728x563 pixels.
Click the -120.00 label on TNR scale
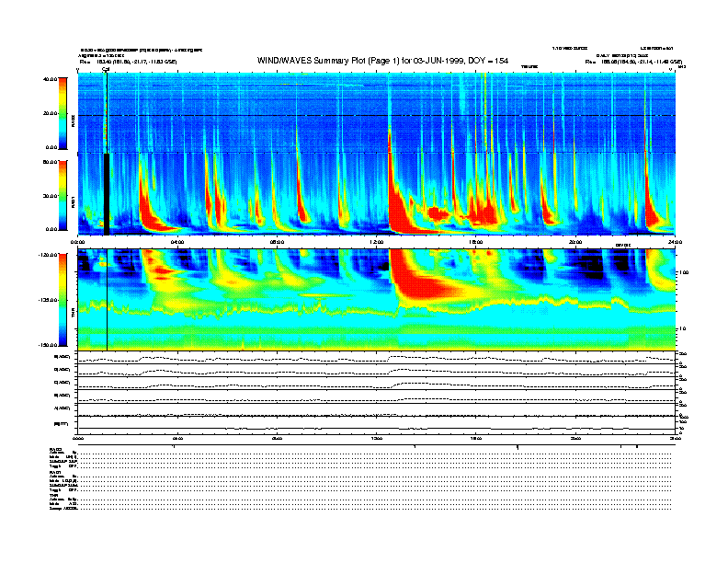coord(48,255)
